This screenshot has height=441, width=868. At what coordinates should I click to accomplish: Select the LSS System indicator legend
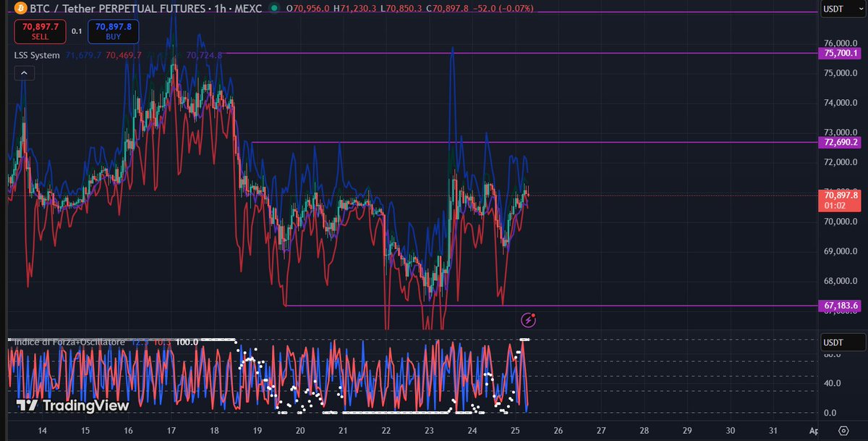[37, 55]
